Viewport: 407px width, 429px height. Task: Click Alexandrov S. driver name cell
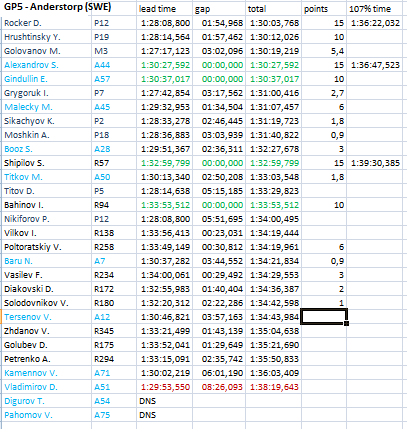(x=47, y=65)
